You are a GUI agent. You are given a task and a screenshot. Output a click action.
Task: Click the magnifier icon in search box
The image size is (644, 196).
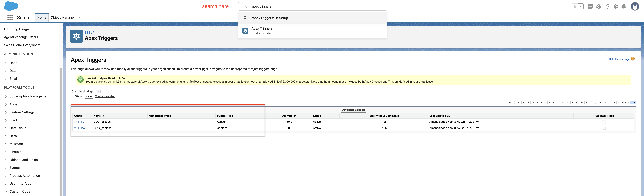coord(245,6)
